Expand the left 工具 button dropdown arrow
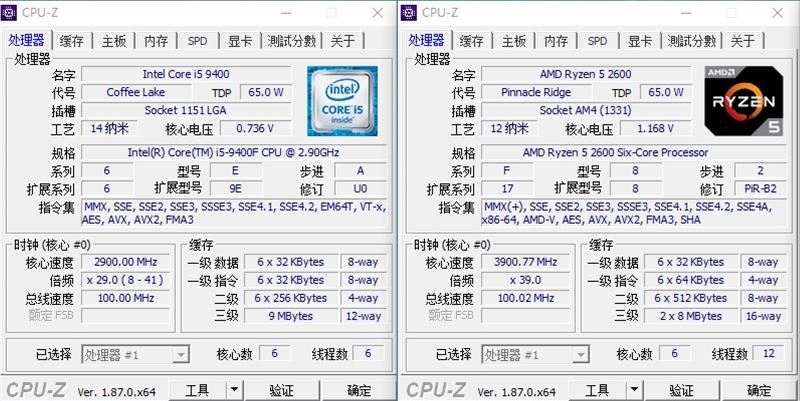The image size is (800, 401). [233, 390]
